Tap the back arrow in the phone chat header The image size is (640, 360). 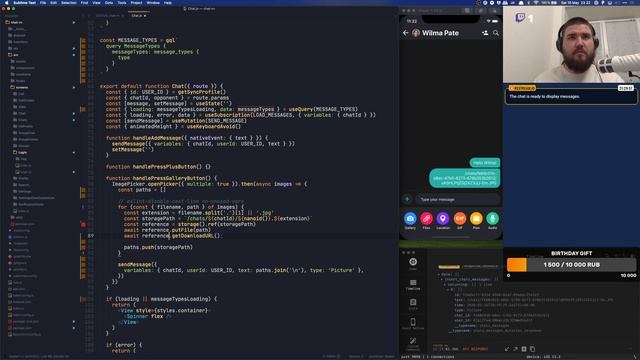point(405,33)
